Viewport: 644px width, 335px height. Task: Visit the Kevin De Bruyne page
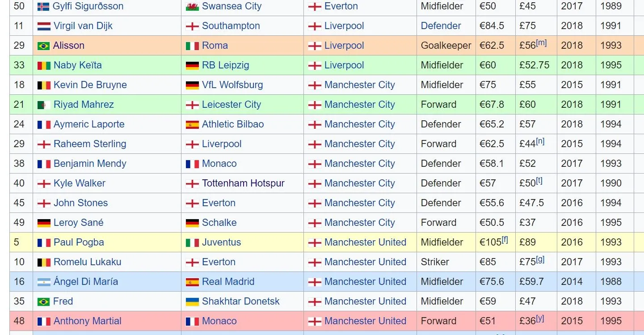click(x=90, y=85)
